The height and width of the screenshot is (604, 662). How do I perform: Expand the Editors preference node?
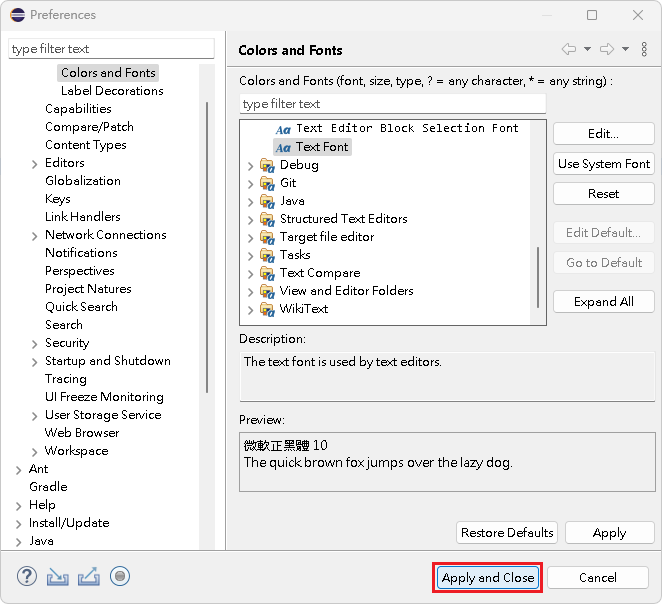click(x=35, y=163)
